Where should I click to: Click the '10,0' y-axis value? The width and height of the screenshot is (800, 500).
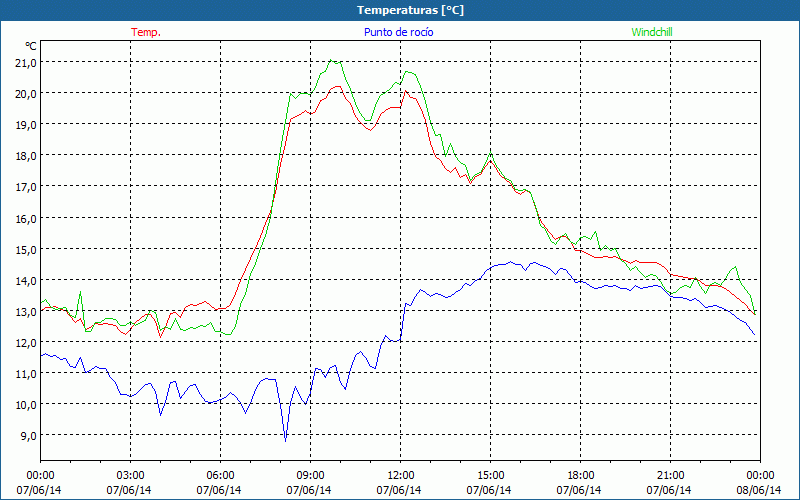[27, 405]
